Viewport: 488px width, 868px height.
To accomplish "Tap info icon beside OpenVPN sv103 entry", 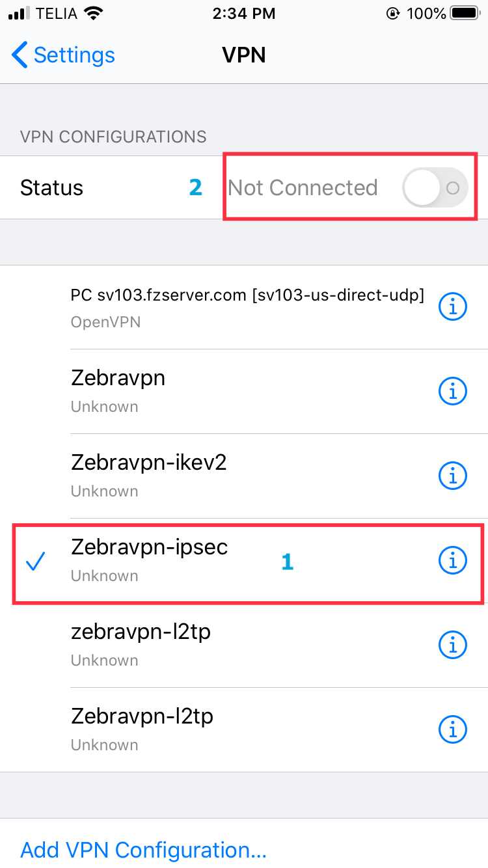I will (453, 306).
